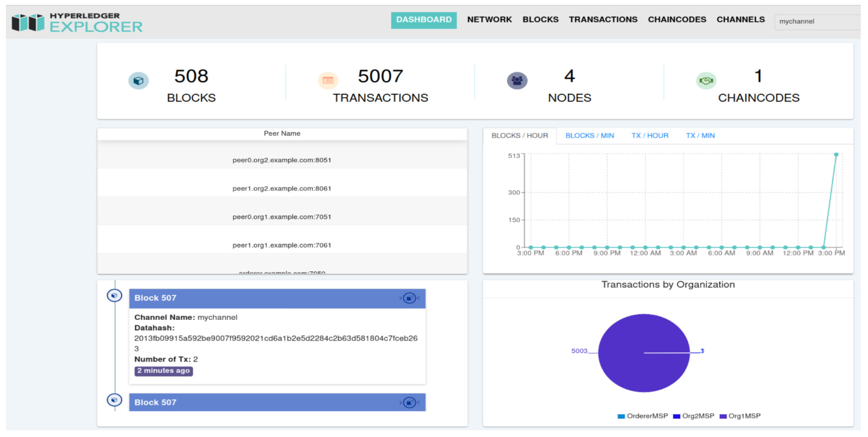Select the TX / MIN chart tab
Screen dimensions: 868x437
click(700, 135)
